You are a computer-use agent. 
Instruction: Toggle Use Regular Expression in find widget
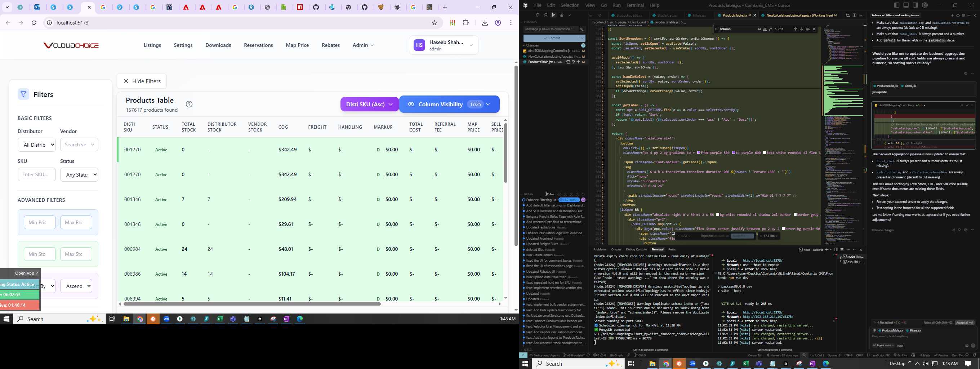point(770,29)
